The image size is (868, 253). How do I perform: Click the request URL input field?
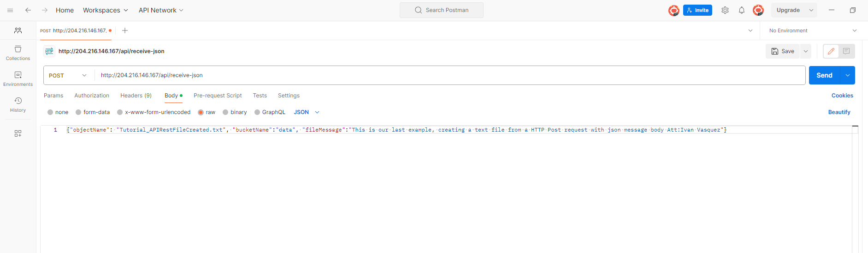pos(449,75)
